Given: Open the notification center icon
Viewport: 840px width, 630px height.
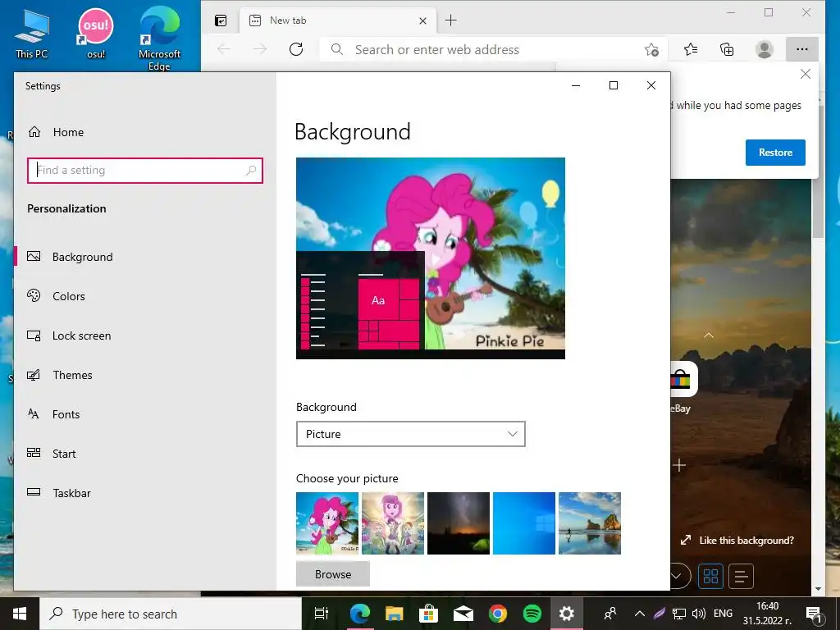Looking at the screenshot, I should click(813, 614).
